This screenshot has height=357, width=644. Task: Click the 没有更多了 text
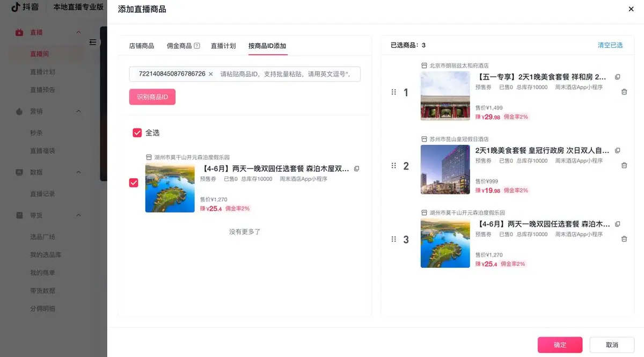245,232
